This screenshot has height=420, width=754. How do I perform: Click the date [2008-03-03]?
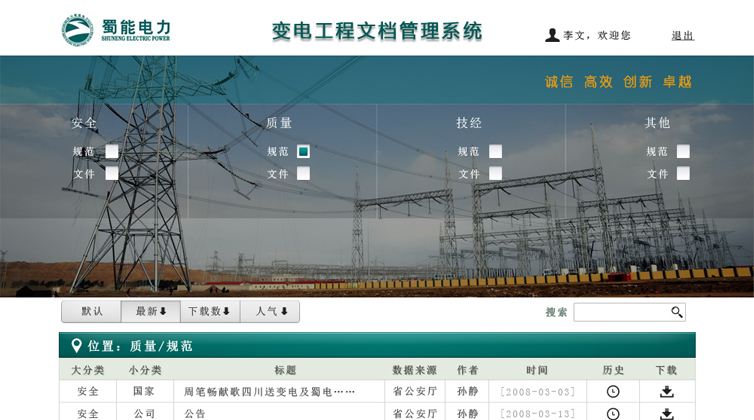click(x=537, y=392)
